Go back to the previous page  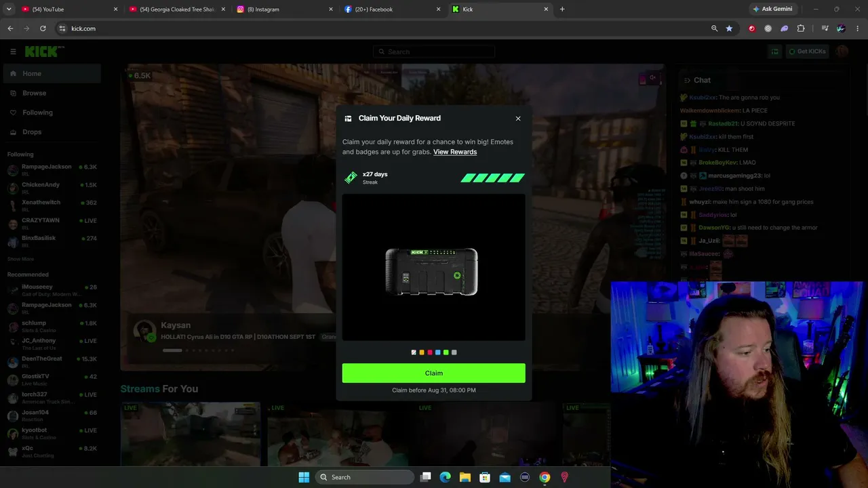[10, 28]
